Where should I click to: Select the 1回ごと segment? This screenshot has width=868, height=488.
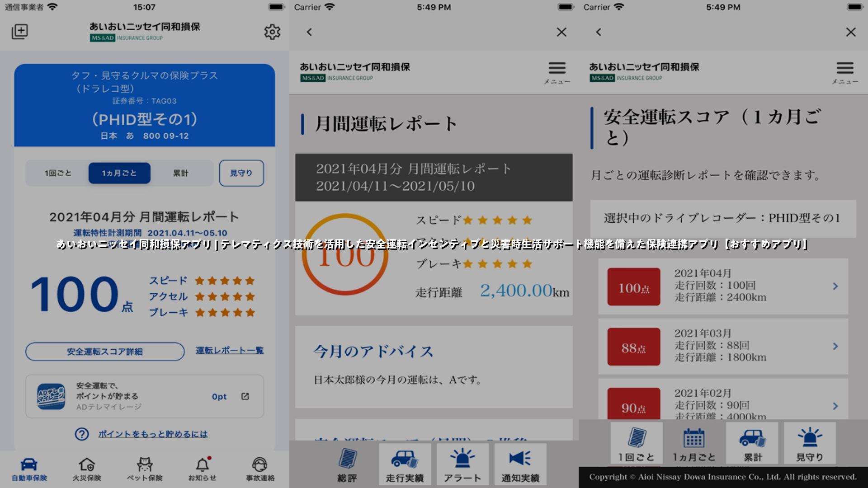pyautogui.click(x=58, y=173)
